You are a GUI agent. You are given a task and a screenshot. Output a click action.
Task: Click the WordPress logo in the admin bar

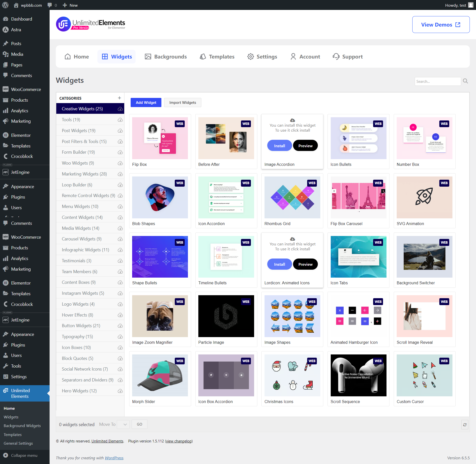(5, 5)
